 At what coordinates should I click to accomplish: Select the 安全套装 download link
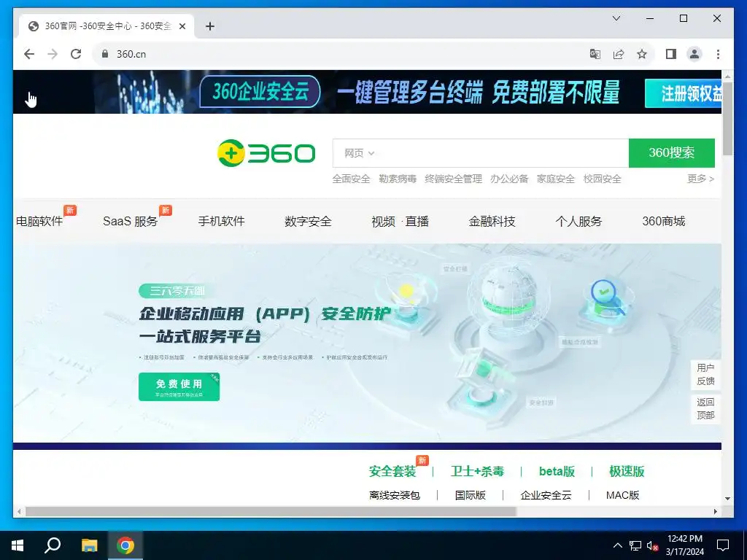(392, 472)
